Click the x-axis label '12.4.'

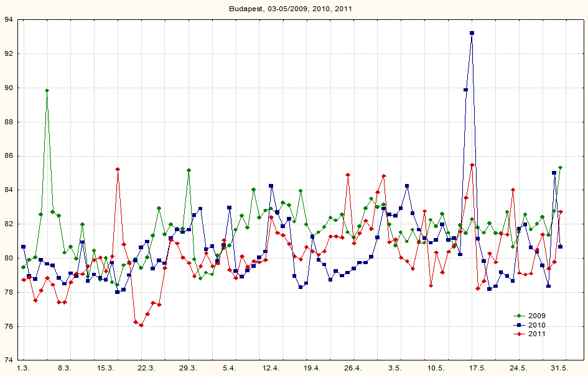coord(271,369)
